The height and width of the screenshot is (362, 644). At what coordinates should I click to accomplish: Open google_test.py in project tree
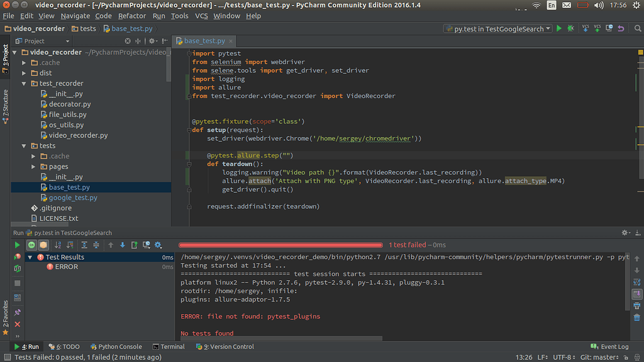pyautogui.click(x=73, y=198)
